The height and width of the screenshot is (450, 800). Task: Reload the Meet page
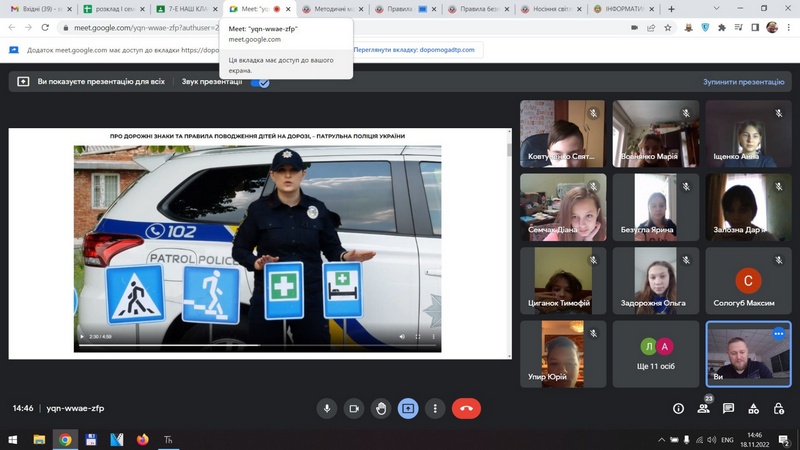point(45,28)
